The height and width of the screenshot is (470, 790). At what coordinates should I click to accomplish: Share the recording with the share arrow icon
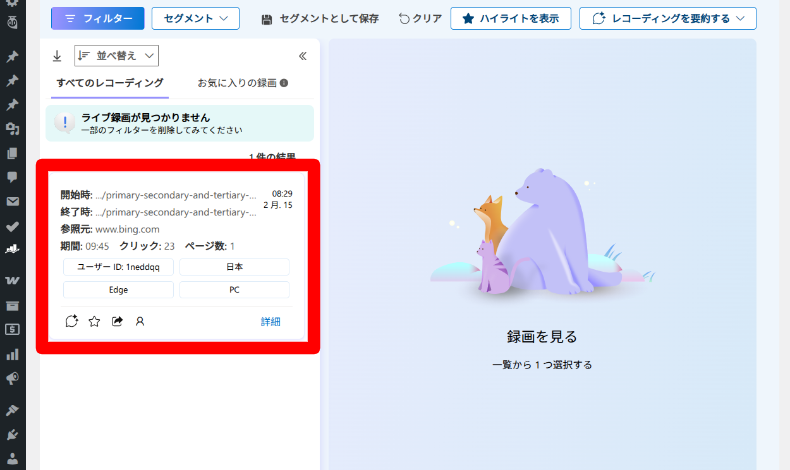(x=117, y=321)
